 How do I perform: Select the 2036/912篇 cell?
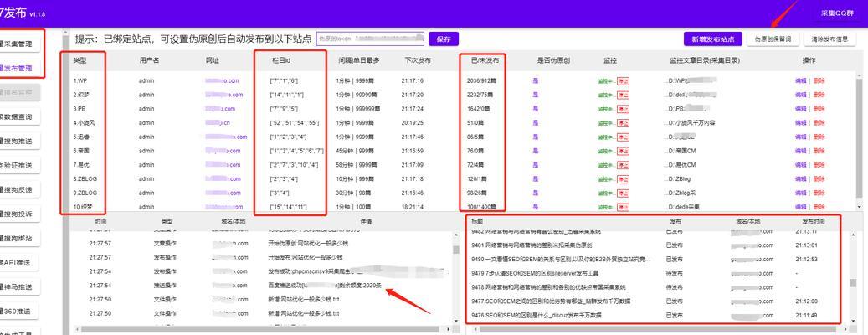[x=482, y=80]
